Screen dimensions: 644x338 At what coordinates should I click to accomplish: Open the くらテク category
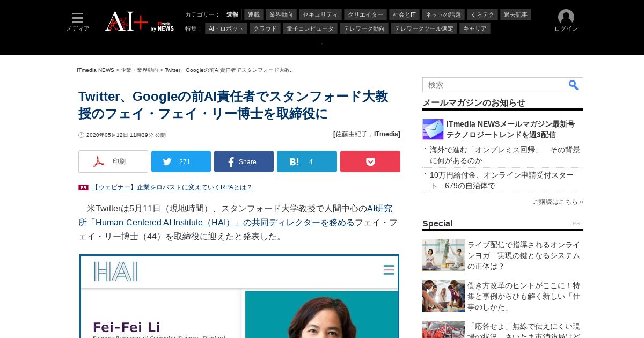coord(482,14)
